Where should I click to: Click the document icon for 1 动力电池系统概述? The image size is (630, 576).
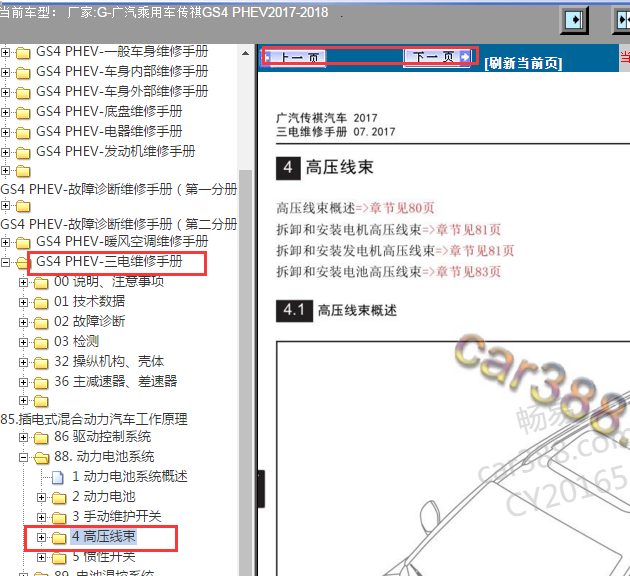pos(58,477)
